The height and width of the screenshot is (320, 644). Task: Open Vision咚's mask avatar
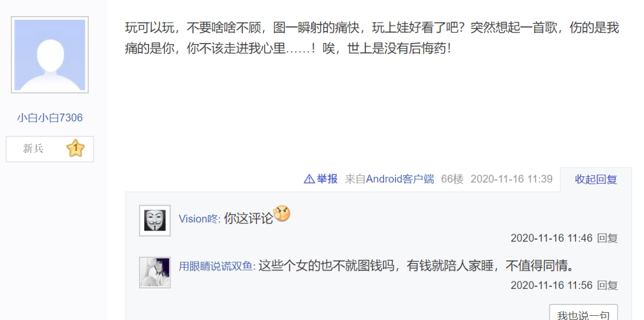pyautogui.click(x=155, y=220)
